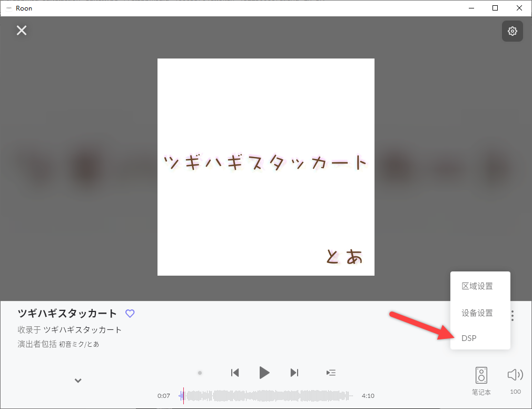The height and width of the screenshot is (409, 532).
Task: Close the Roon window
Action: coord(519,8)
